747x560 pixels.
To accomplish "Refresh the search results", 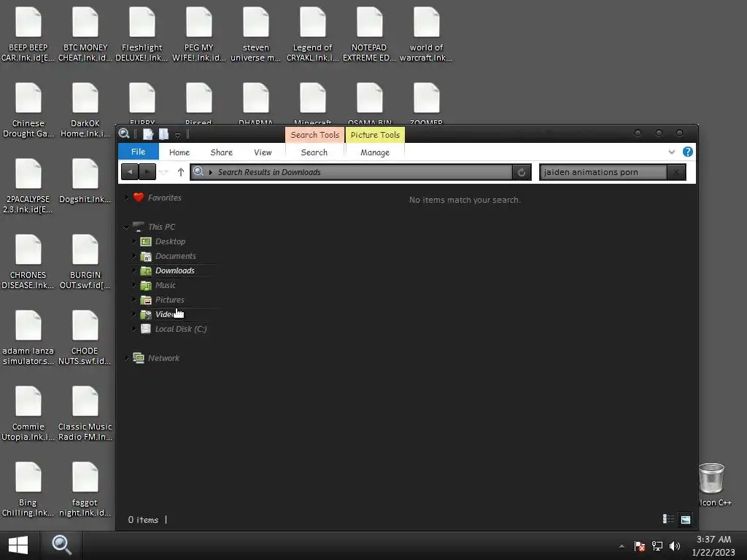I will (x=522, y=172).
